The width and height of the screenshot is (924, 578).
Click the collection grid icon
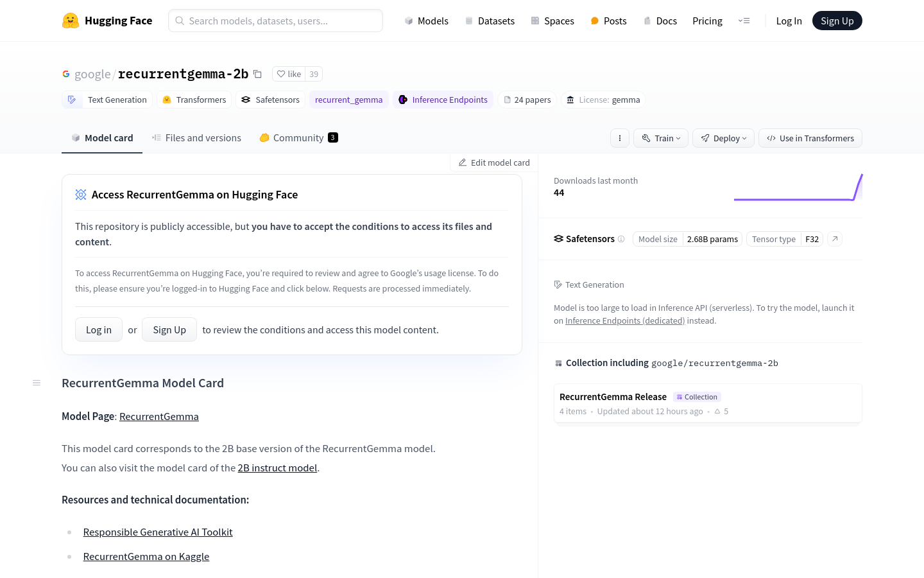(558, 363)
